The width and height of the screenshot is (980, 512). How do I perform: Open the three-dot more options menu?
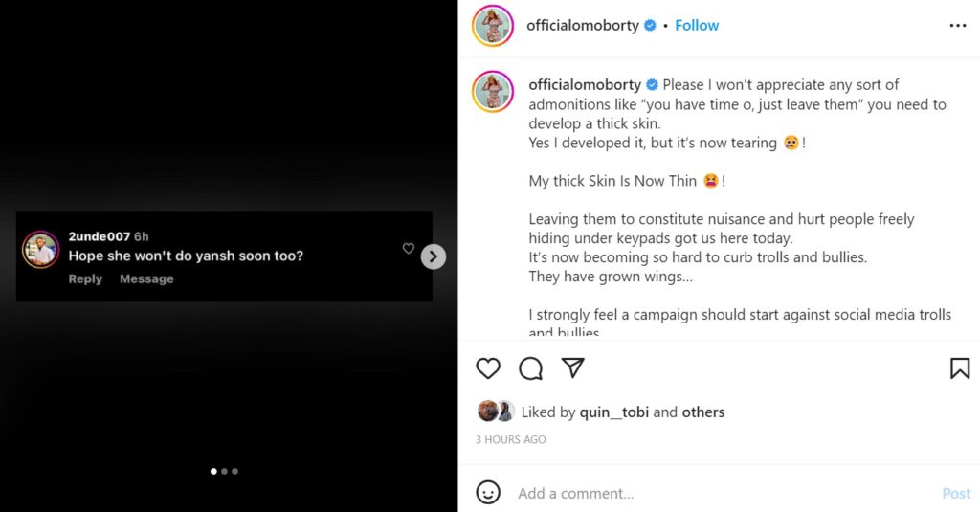coord(958,26)
